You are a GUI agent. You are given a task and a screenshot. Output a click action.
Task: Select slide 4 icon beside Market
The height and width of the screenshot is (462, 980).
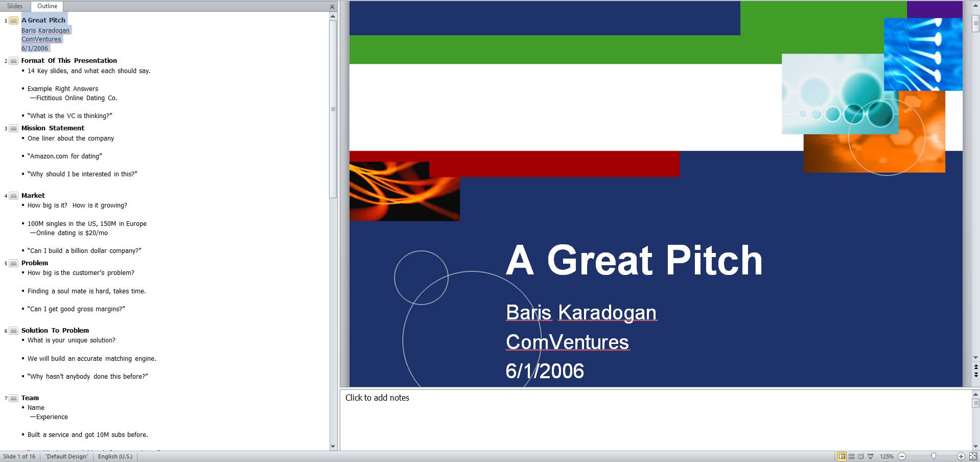14,196
